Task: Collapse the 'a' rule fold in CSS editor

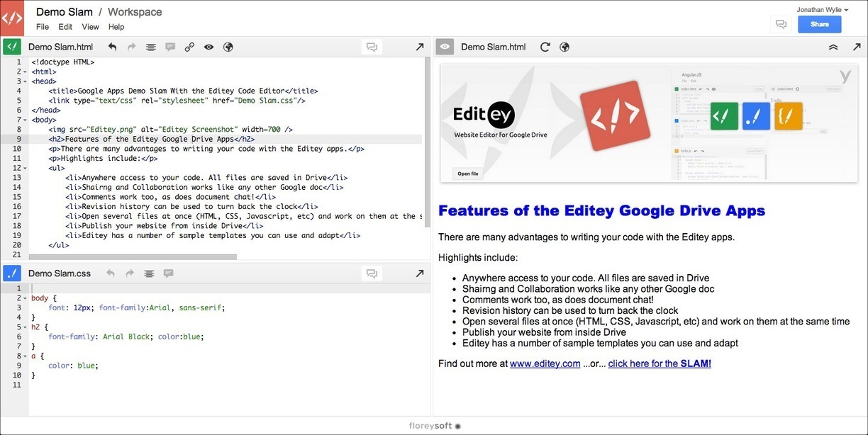Action: point(25,356)
